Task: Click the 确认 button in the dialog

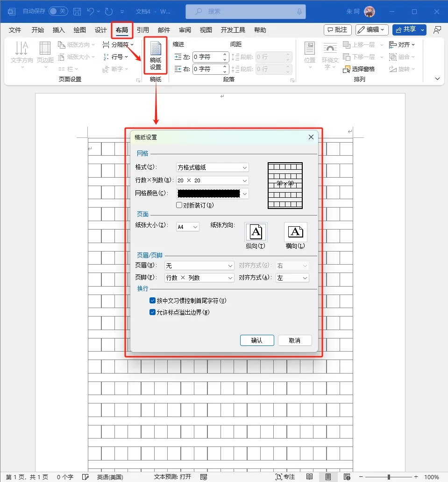Action: [x=257, y=340]
